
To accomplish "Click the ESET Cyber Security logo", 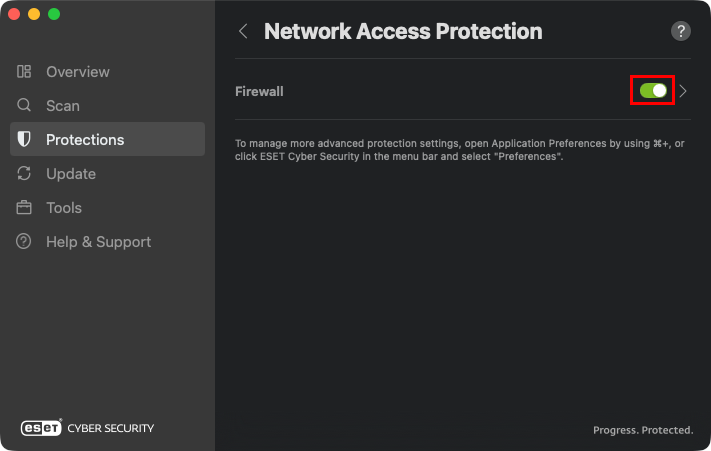I will [x=88, y=428].
